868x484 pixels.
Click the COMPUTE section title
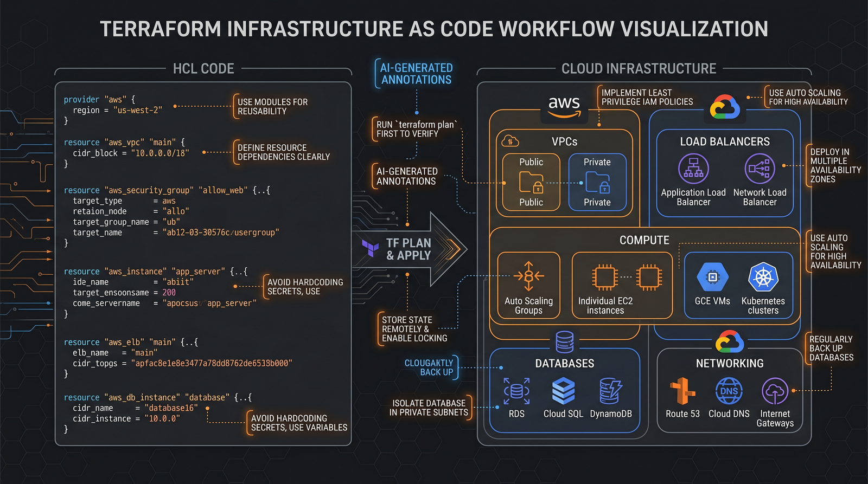(x=644, y=240)
